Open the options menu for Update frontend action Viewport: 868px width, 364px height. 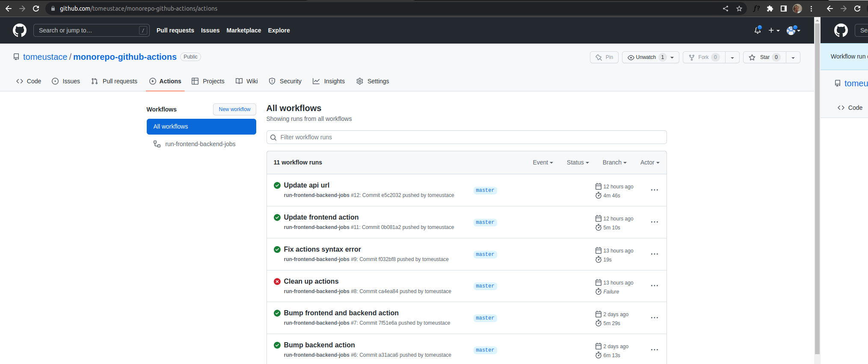click(655, 222)
